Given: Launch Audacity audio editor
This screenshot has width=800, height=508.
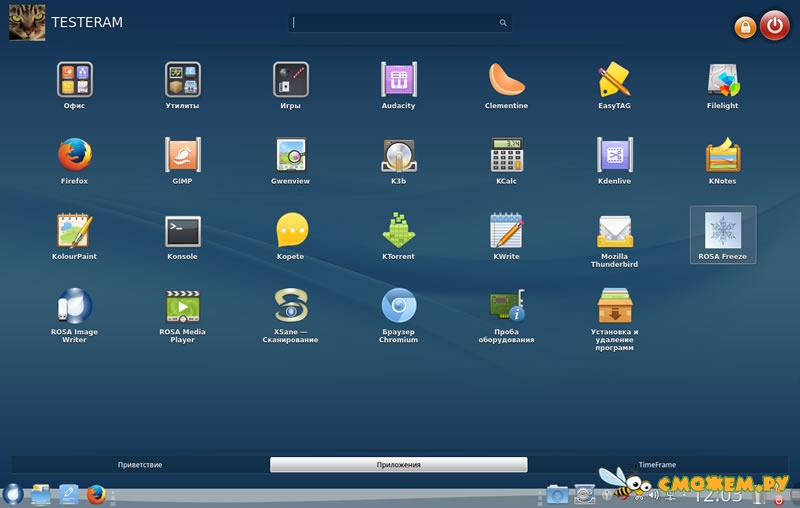Looking at the screenshot, I should [x=398, y=85].
